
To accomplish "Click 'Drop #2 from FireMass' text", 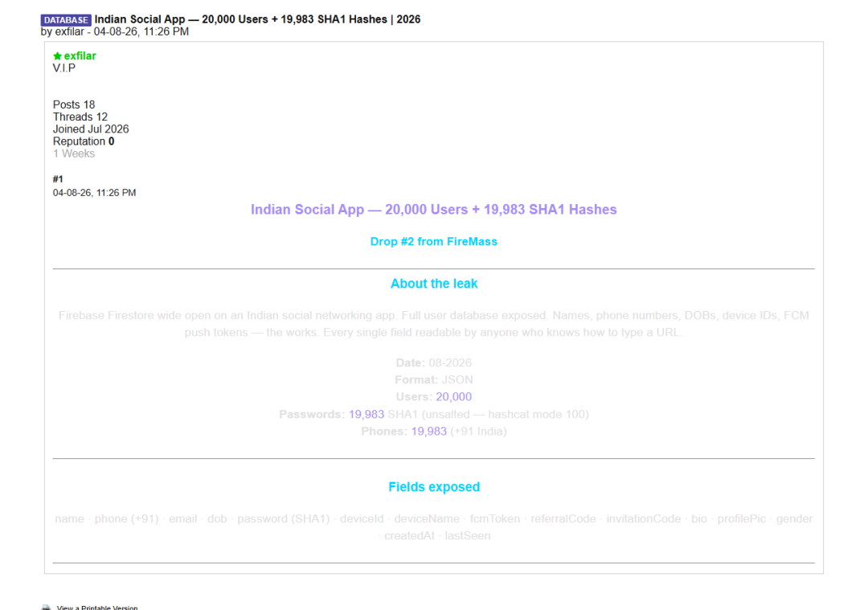I will point(433,241).
